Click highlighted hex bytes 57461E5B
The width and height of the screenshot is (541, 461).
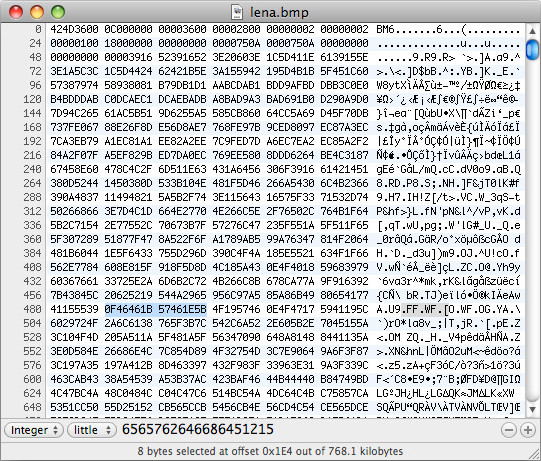[x=183, y=309]
